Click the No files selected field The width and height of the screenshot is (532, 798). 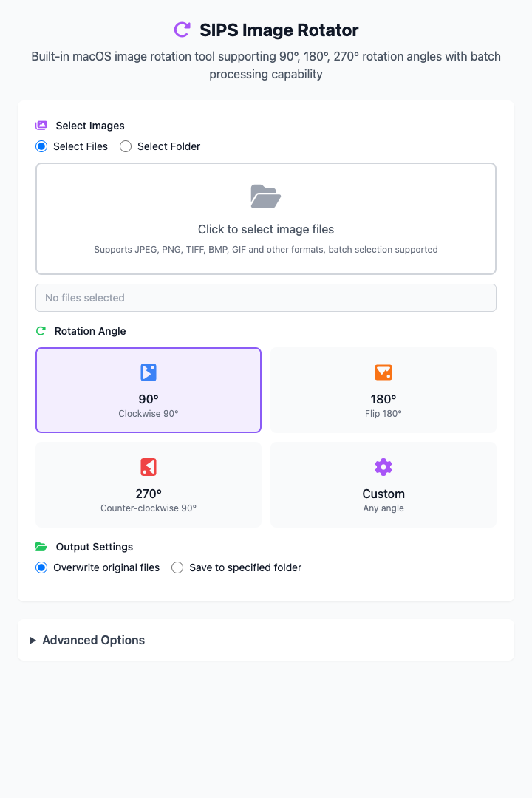266,298
